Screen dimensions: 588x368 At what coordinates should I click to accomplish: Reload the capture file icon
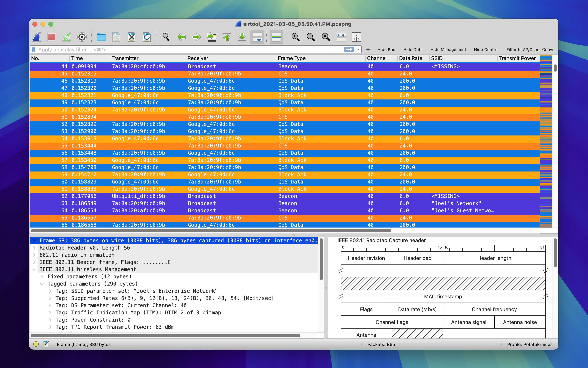[x=147, y=37]
